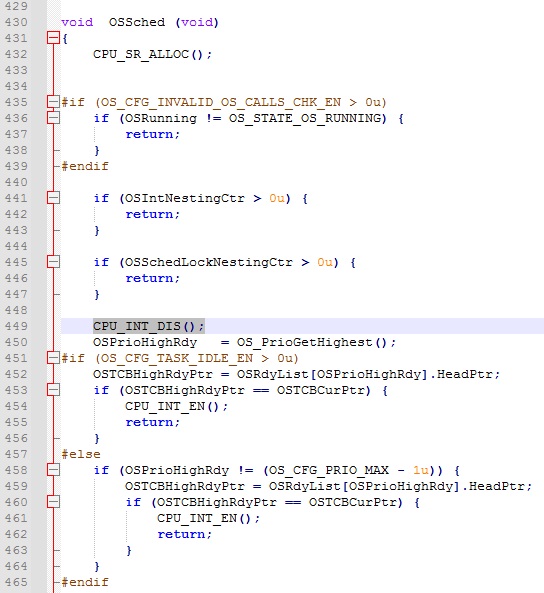Image resolution: width=544 pixels, height=593 pixels.
Task: Collapse the OS_CFG_INVALID_OS_CALLS_CHK_EN #if fold on line 435
Action: (x=53, y=102)
